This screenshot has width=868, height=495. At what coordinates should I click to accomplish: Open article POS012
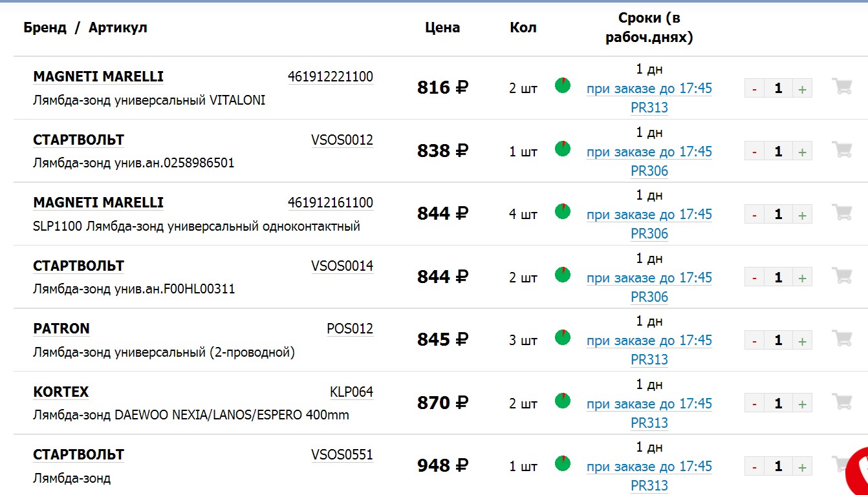point(350,329)
